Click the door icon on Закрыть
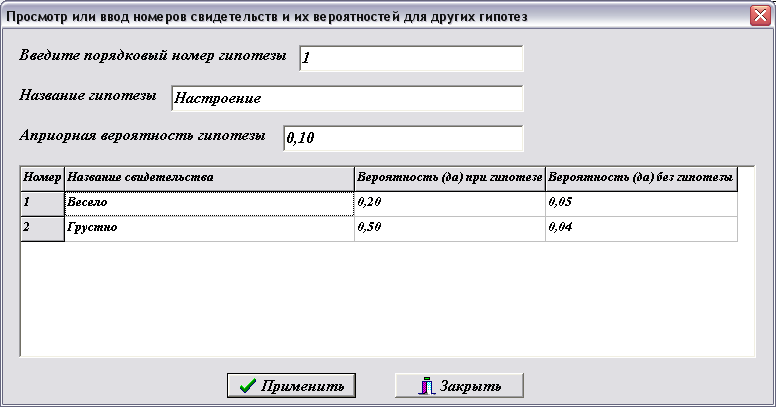The height and width of the screenshot is (407, 776). click(427, 386)
